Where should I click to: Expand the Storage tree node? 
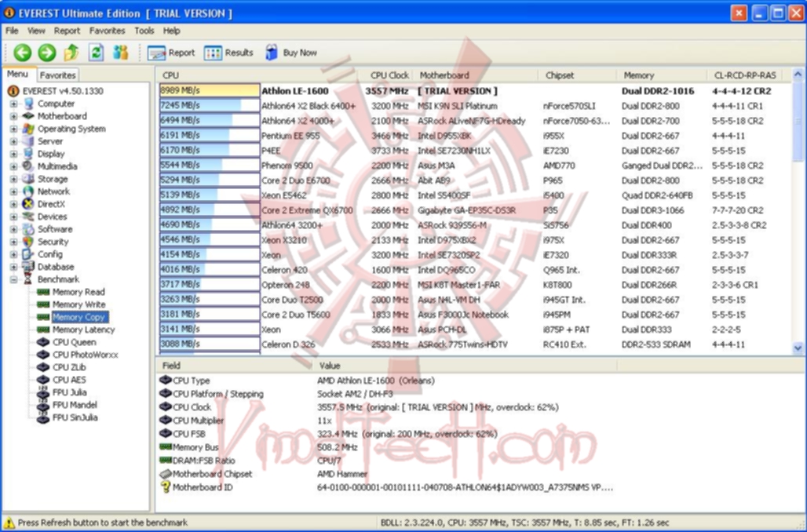coord(14,179)
